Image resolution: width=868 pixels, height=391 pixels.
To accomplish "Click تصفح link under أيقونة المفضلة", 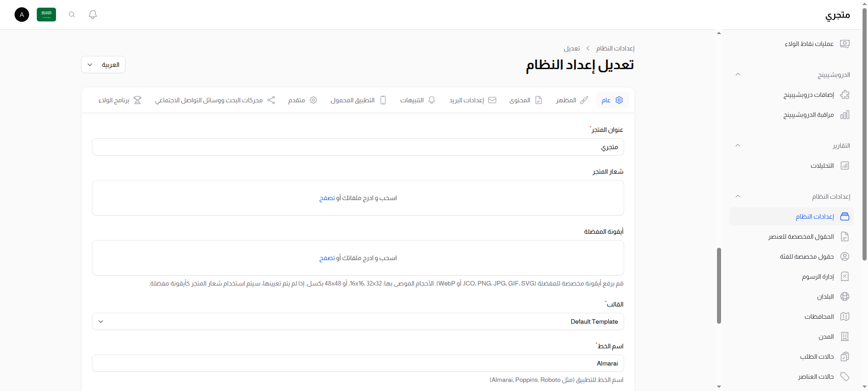I will pos(327,258).
